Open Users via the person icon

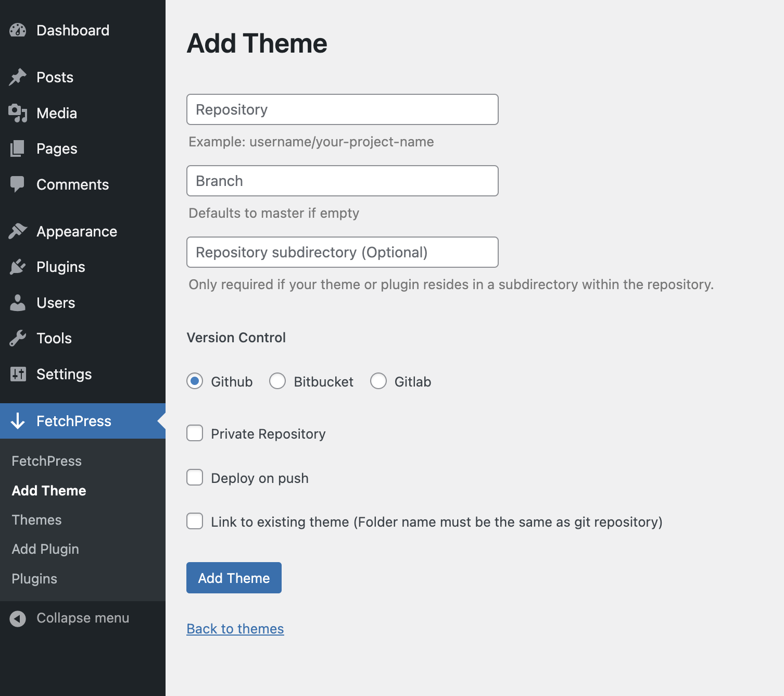[x=17, y=302]
